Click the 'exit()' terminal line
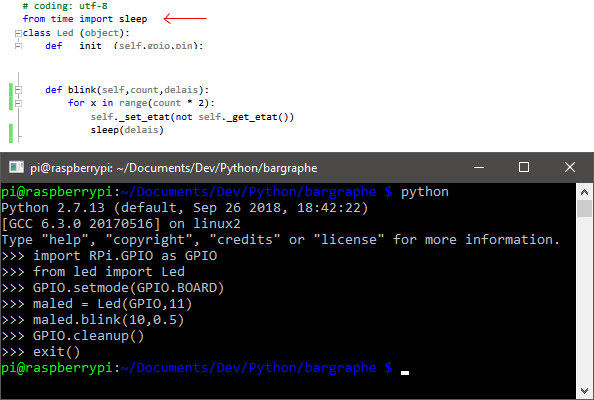Viewport: 594px width, 400px height. coord(56,352)
